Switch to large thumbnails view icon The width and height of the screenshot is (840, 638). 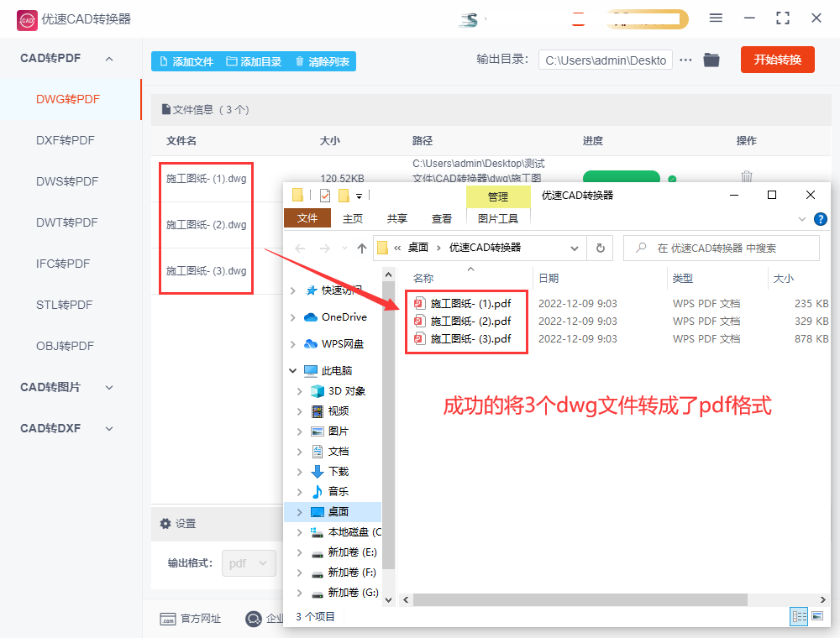[x=817, y=616]
